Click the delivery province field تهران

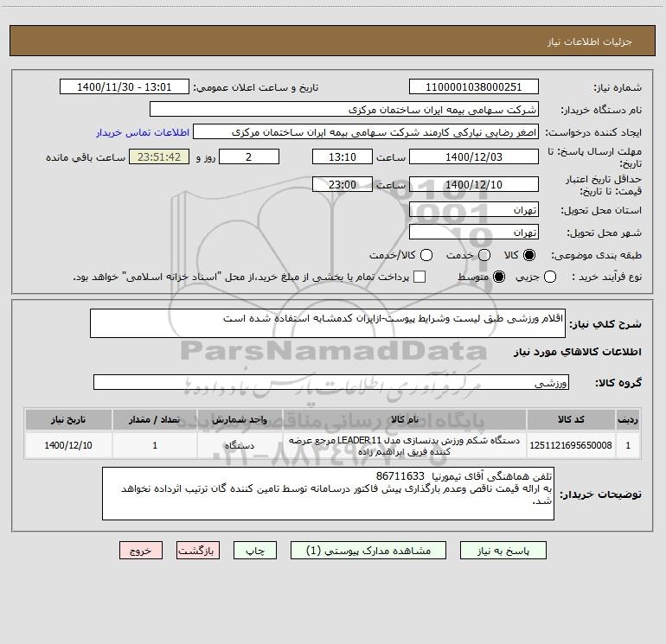point(474,209)
